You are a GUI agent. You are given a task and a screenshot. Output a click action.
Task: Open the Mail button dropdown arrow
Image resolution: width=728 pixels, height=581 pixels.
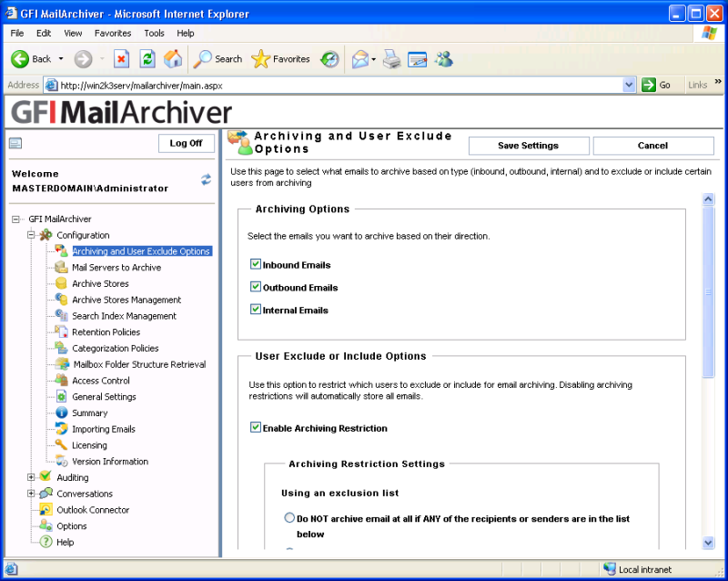coord(374,59)
